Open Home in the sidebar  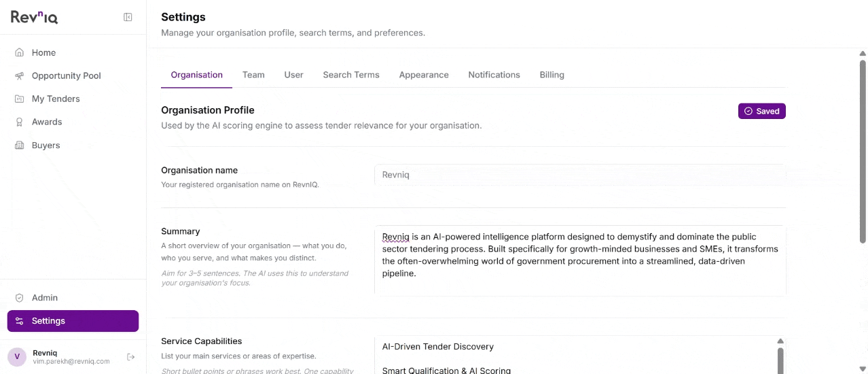pyautogui.click(x=73, y=52)
